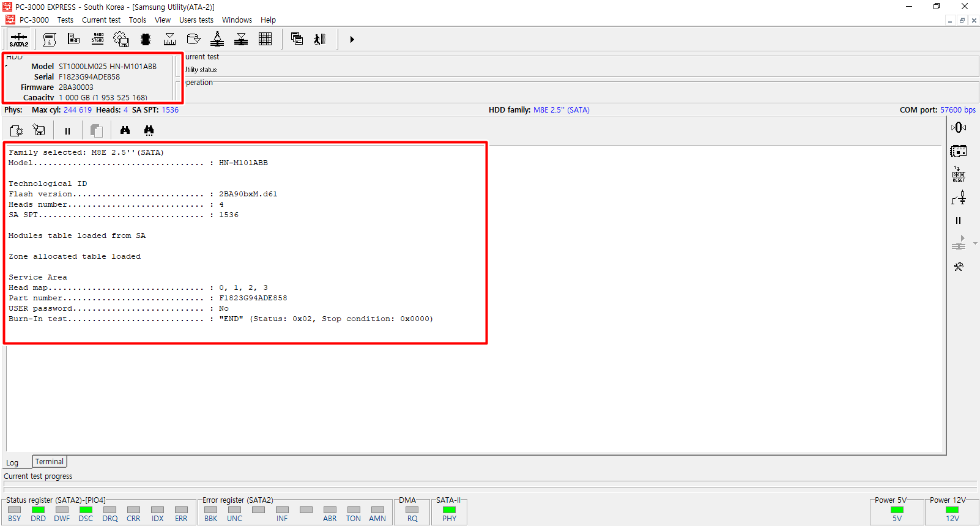Open the drive info scroll icon
This screenshot has height=526, width=980.
(50, 40)
